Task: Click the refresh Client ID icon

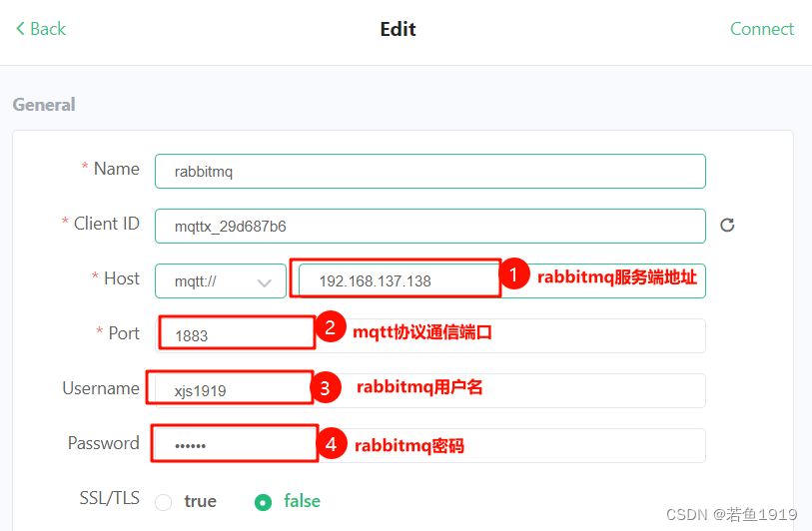Action: 727,226
